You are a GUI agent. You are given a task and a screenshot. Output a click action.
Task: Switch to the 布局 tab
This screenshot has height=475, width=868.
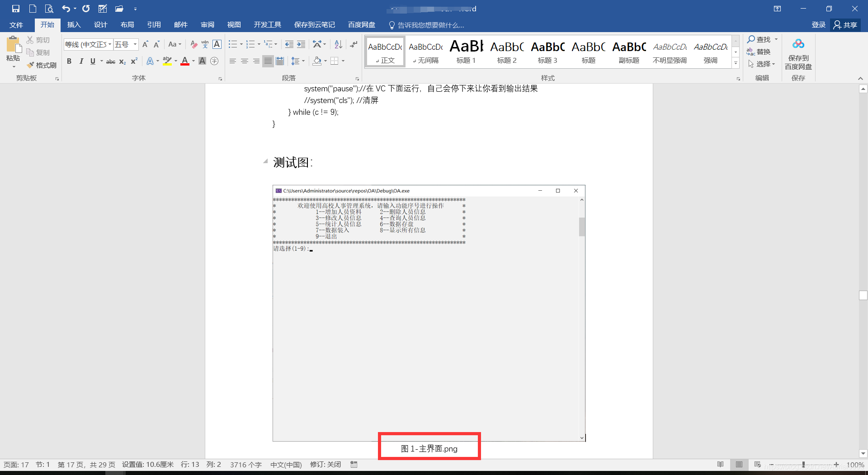click(x=127, y=25)
